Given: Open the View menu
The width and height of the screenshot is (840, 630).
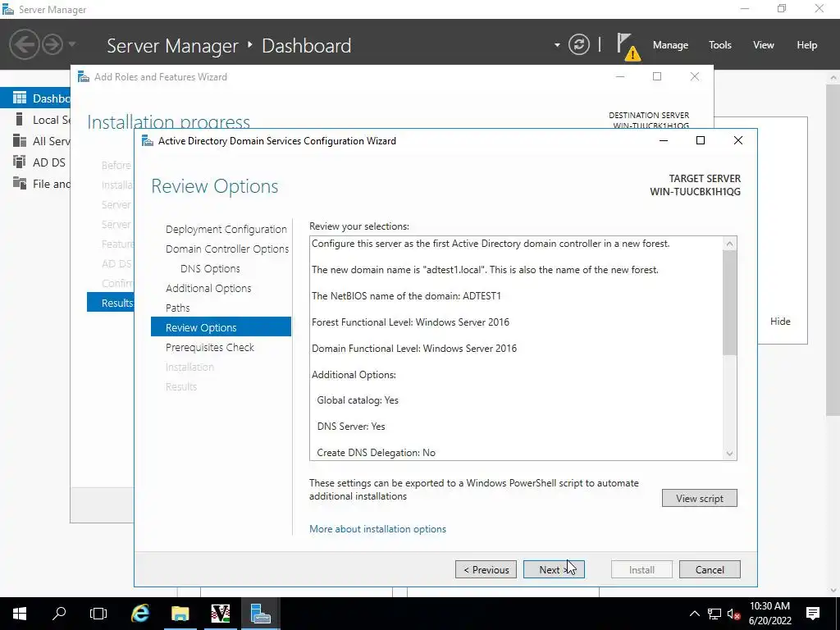Looking at the screenshot, I should click(x=763, y=45).
